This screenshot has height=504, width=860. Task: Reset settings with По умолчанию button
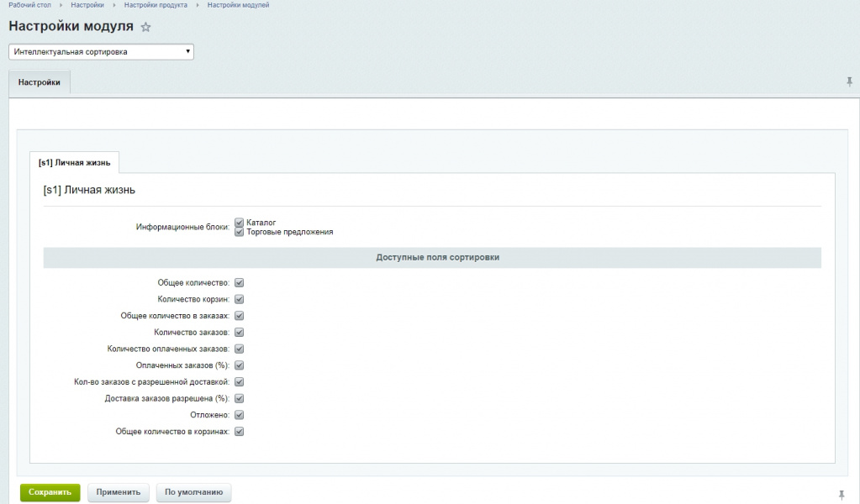(x=194, y=492)
